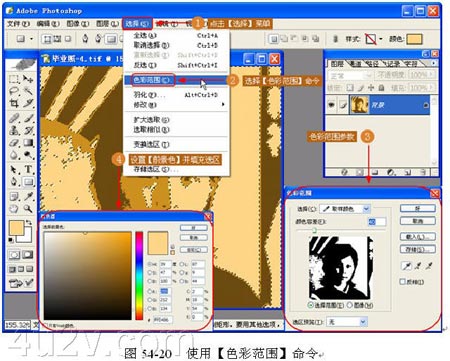The width and height of the screenshot is (450, 361).
Task: Select the Hand tool
Action: click(x=14, y=209)
